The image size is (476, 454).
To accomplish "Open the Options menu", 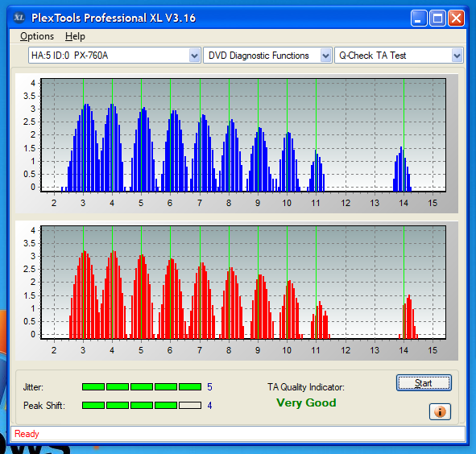I will (37, 36).
